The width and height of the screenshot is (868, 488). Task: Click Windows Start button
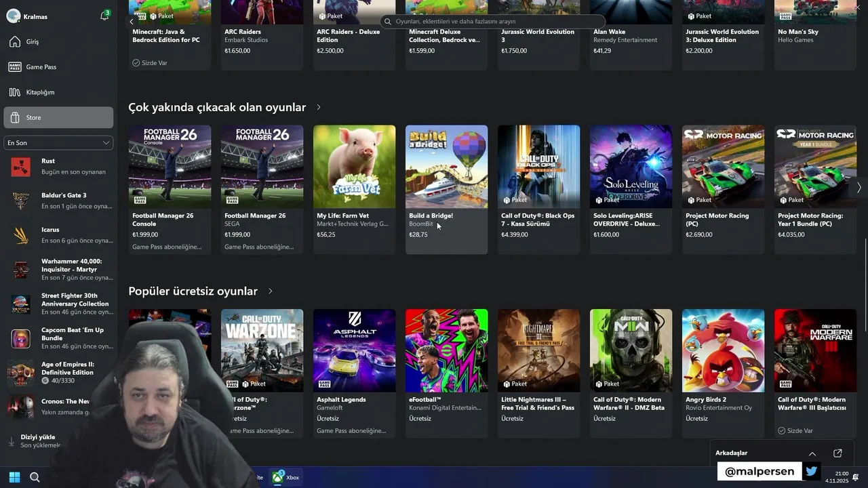[14, 477]
